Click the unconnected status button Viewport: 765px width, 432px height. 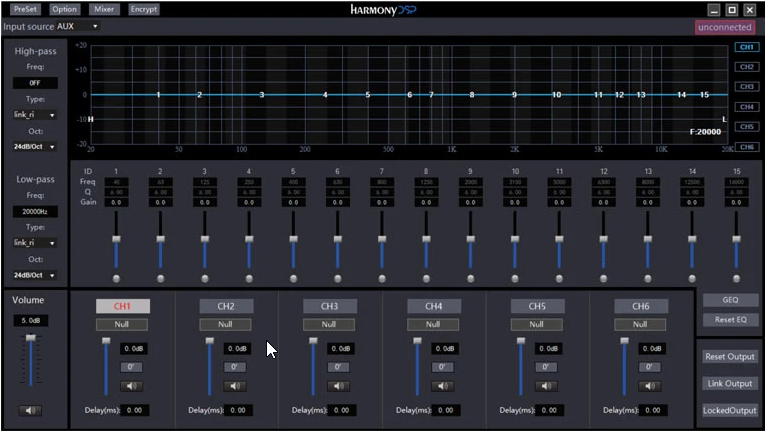(725, 27)
